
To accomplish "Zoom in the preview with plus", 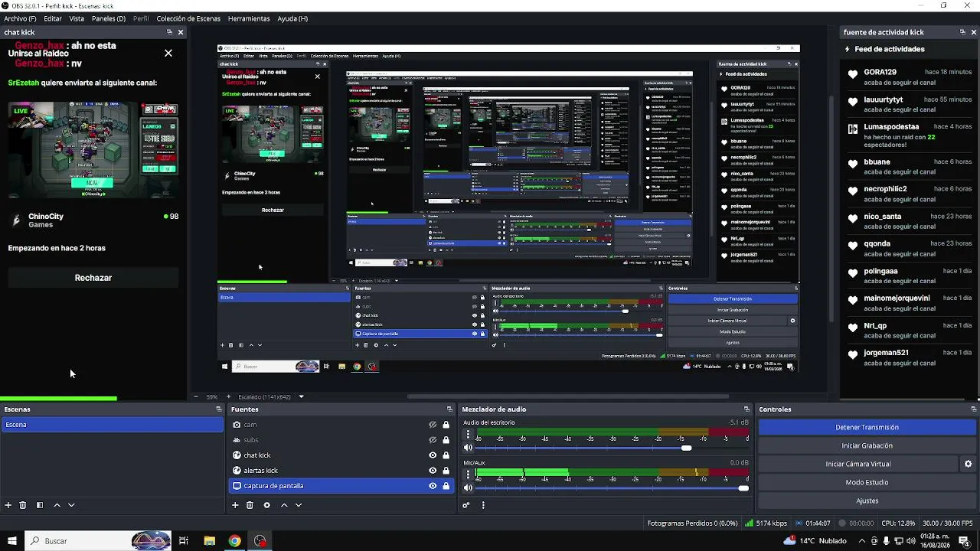I will click(x=227, y=396).
